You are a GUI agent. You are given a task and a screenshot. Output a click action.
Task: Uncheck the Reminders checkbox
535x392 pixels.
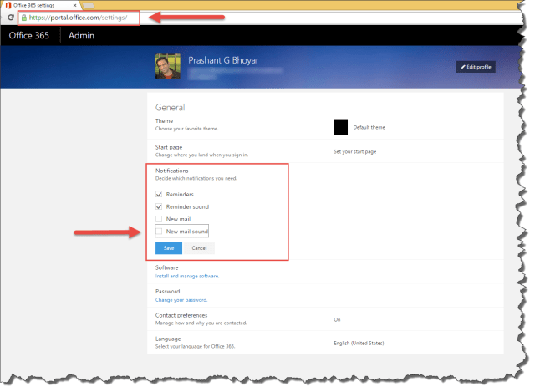[160, 194]
